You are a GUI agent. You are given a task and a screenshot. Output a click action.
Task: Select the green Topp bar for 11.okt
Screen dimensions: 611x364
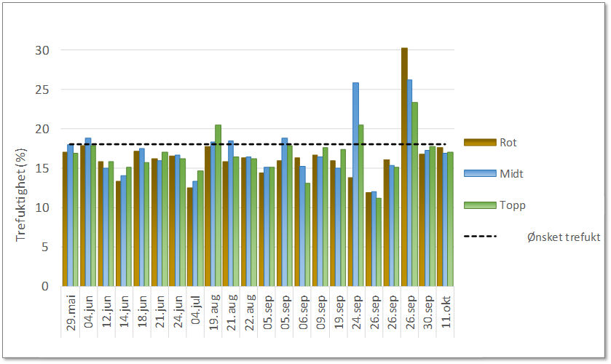click(450, 219)
